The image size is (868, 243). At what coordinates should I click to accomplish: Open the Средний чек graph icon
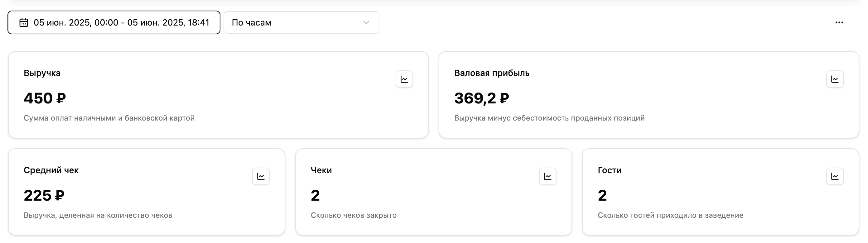click(x=261, y=176)
